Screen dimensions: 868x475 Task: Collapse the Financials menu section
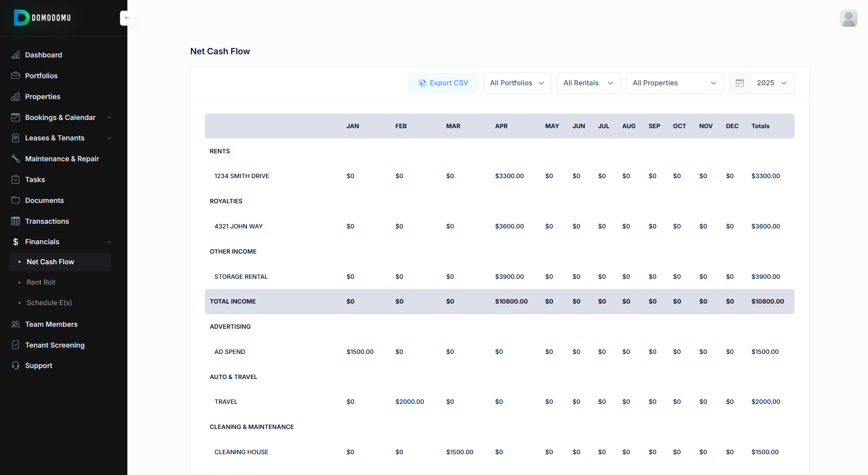109,242
